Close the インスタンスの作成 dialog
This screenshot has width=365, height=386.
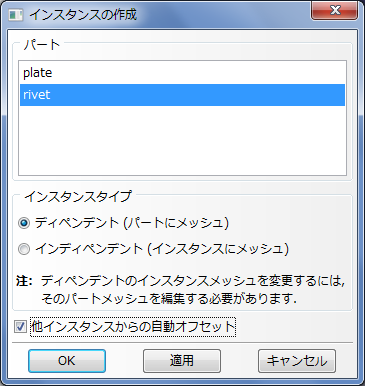click(334, 11)
